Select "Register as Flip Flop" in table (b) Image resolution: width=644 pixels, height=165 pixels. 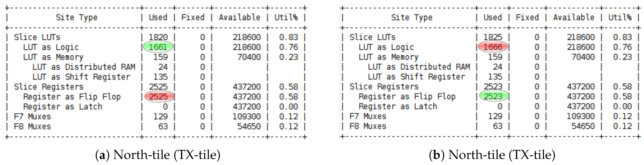click(407, 96)
